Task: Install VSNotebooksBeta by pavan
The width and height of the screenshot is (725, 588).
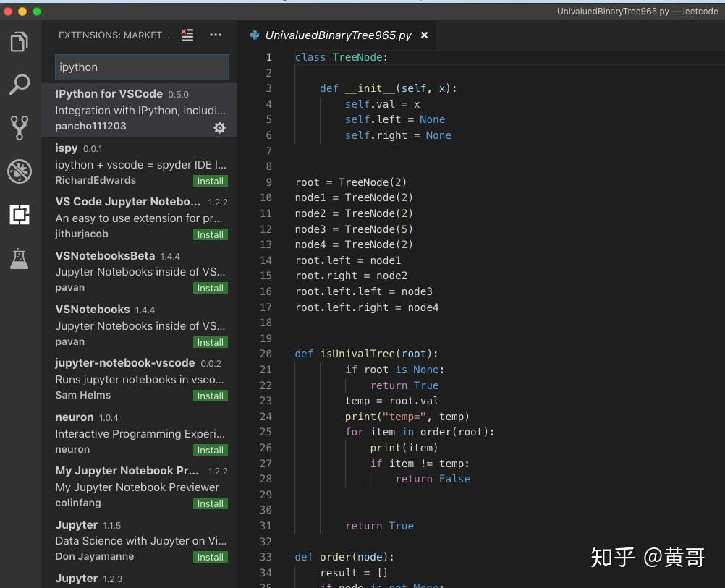Action: pos(210,288)
